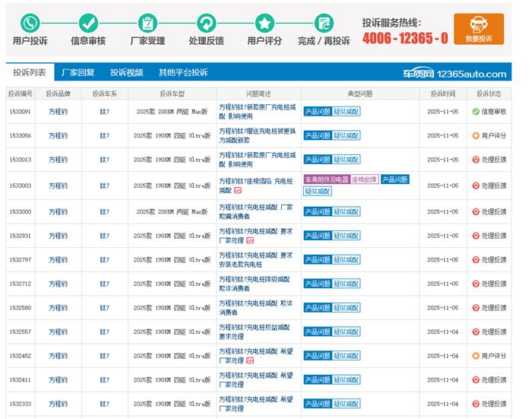This screenshot has height=419, width=532.
Task: Open the 方程豹 brand link in row 1533091
Action: click(x=58, y=112)
